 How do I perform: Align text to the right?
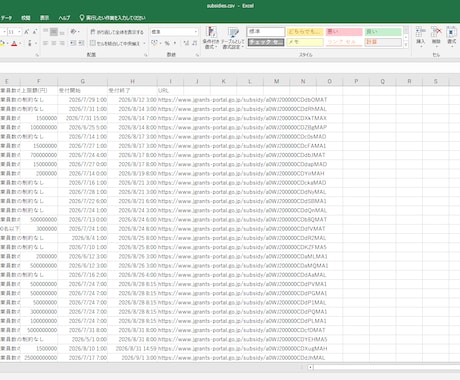pyautogui.click(x=62, y=43)
